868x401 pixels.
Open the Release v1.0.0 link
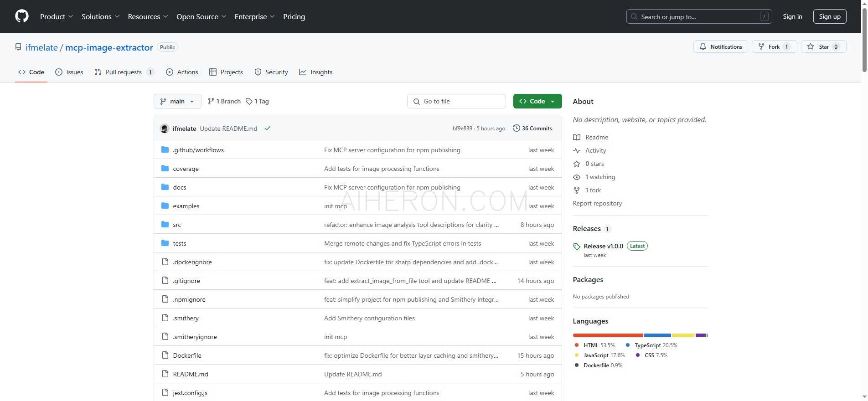[603, 246]
